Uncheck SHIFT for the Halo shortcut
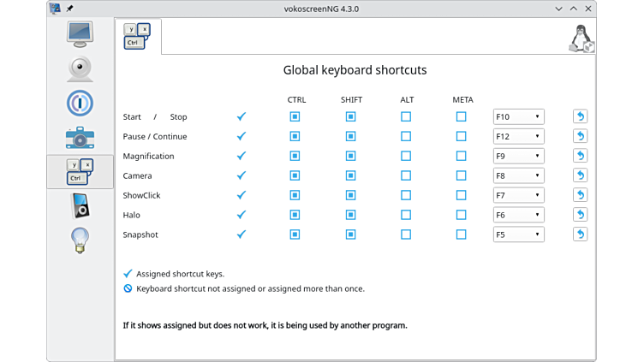The height and width of the screenshot is (362, 644). tap(350, 215)
